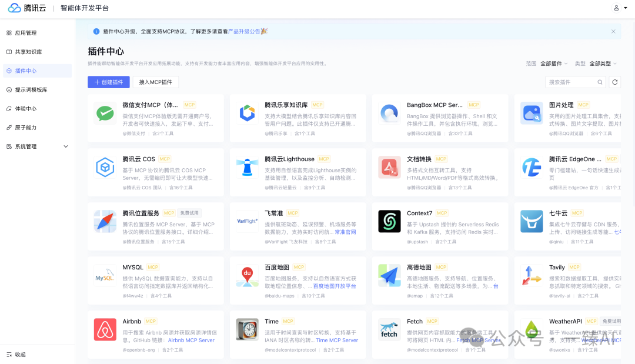Click the MYSQL card title
This screenshot has height=364, width=635.
pyautogui.click(x=133, y=267)
